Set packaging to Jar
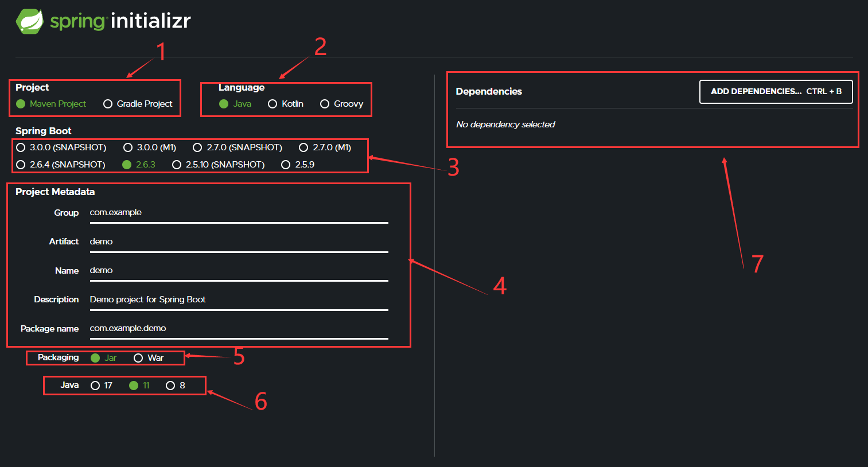The height and width of the screenshot is (467, 868). point(104,358)
